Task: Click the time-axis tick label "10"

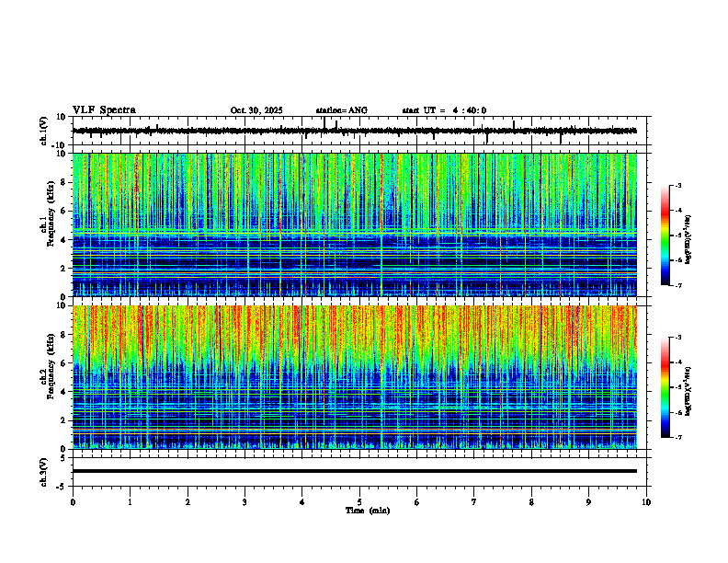Action: (646, 502)
